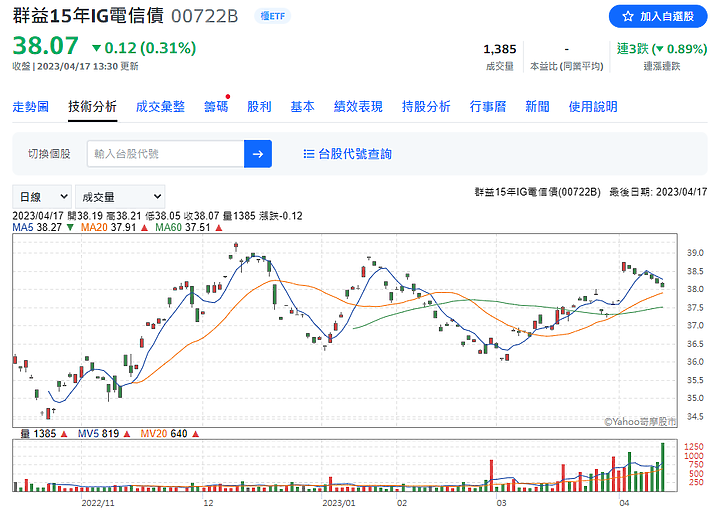Screen dimensions: 720x513
Task: Click the 槓ETF badge
Action: click(x=272, y=16)
